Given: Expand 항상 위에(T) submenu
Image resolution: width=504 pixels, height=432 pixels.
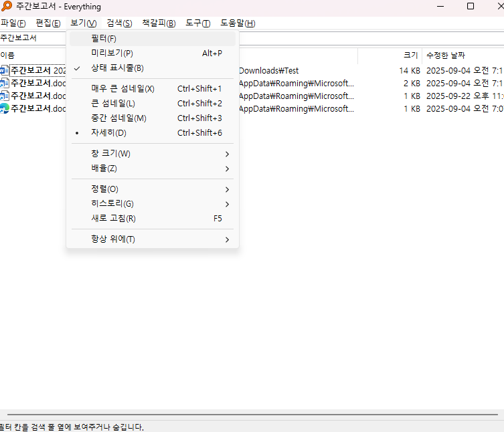Looking at the screenshot, I should (153, 239).
